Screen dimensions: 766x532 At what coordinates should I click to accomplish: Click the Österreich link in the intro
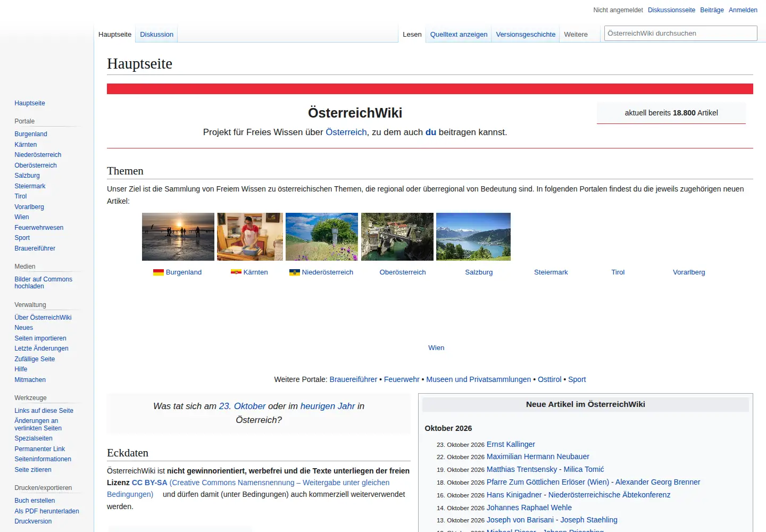pyautogui.click(x=346, y=132)
